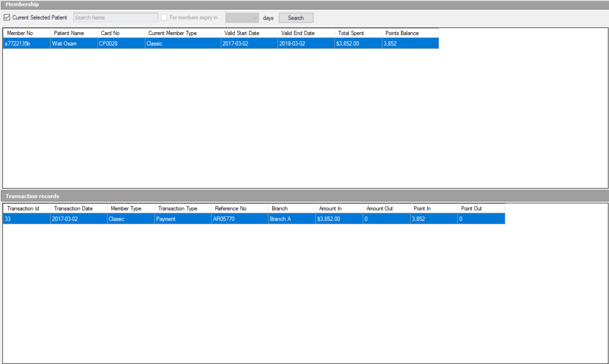Viewport: 609px width, 364px height.
Task: Click the Branch column header
Action: [292, 209]
